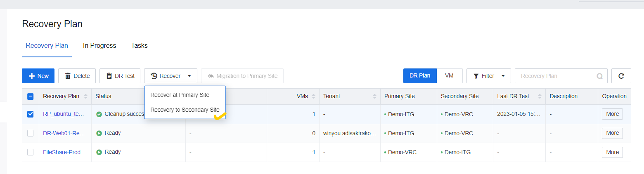Click More for RP_ubuntu_te... row
This screenshot has width=644, height=174.
(612, 114)
